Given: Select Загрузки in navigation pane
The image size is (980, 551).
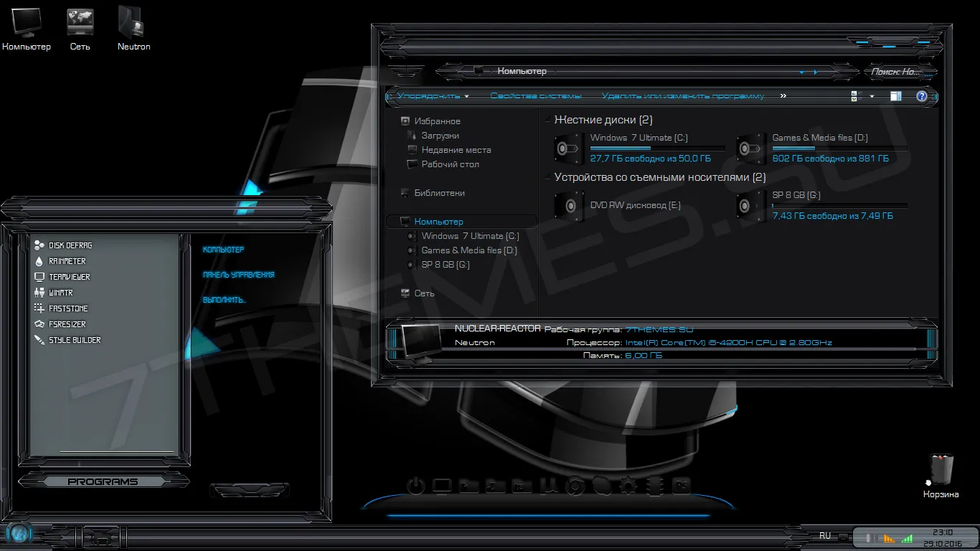Looking at the screenshot, I should pyautogui.click(x=440, y=136).
